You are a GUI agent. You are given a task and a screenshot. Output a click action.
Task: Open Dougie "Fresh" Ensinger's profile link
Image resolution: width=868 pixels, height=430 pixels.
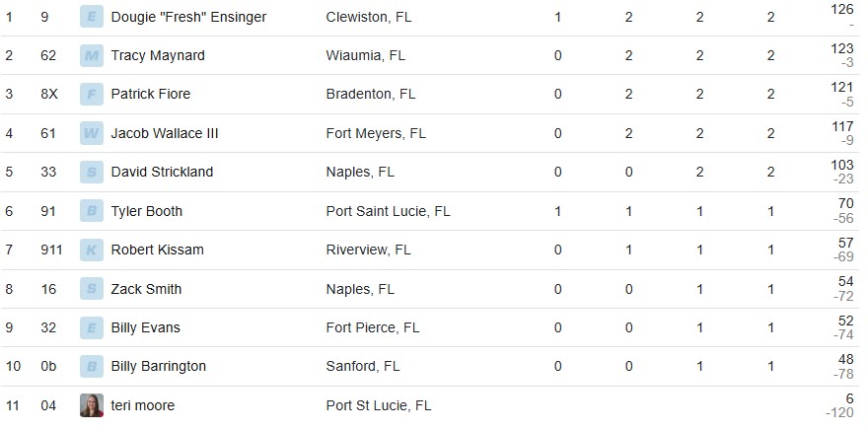188,17
